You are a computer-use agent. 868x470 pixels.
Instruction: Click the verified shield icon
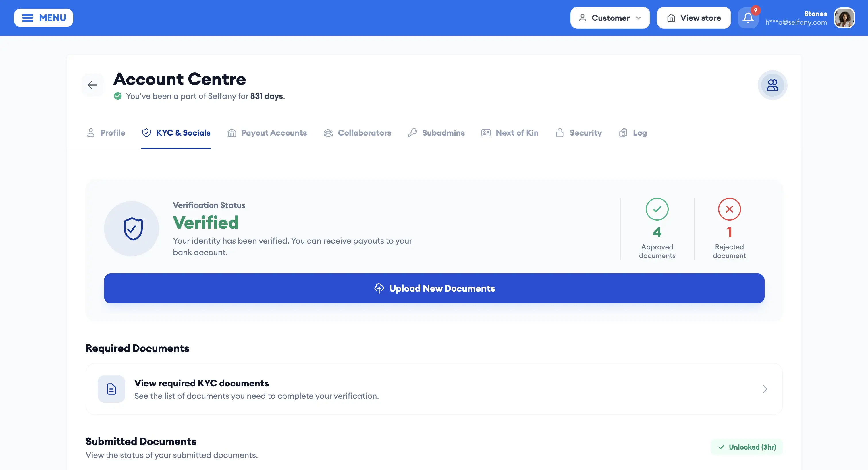click(132, 229)
